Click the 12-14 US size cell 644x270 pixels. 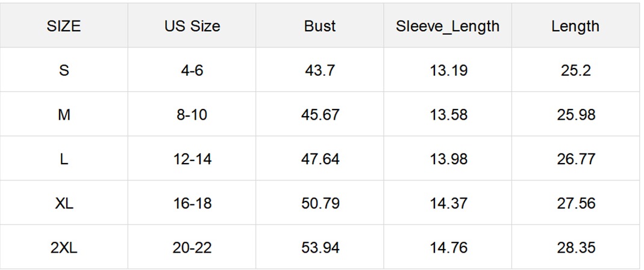[192, 159]
